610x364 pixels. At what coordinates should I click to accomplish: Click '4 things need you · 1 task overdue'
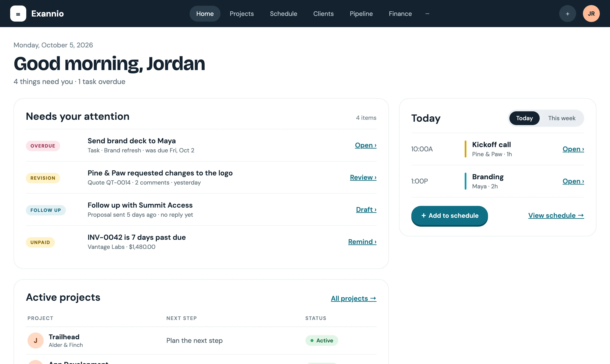click(69, 81)
